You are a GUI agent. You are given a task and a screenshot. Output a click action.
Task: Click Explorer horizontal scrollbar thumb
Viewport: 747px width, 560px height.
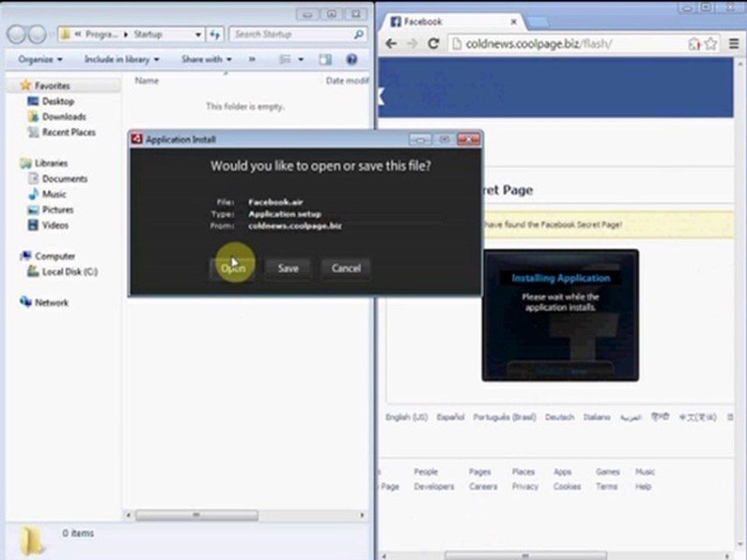197,515
